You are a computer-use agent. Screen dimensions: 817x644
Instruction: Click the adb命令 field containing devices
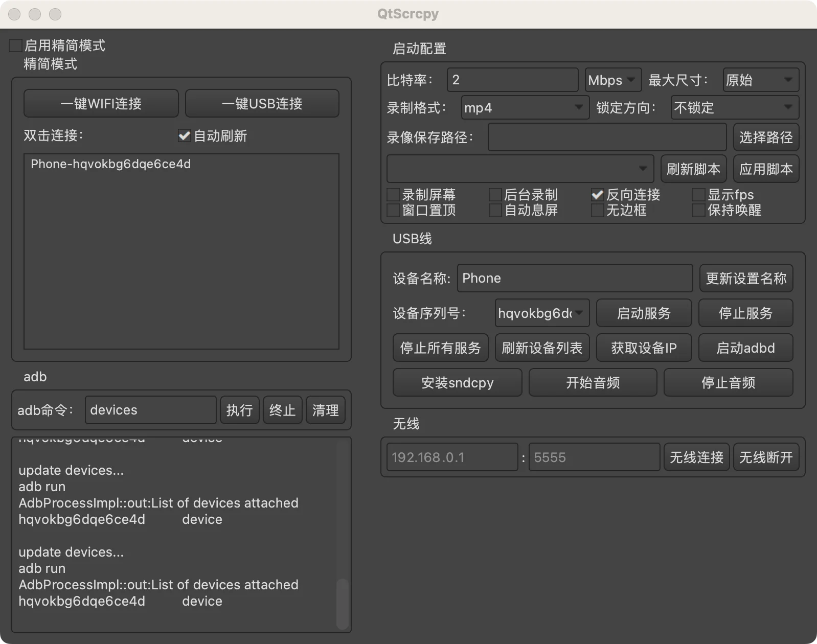coord(150,410)
